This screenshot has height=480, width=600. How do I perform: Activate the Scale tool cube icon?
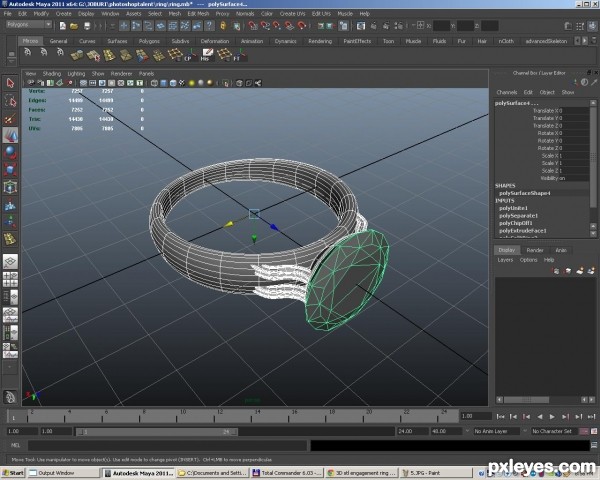pyautogui.click(x=10, y=170)
